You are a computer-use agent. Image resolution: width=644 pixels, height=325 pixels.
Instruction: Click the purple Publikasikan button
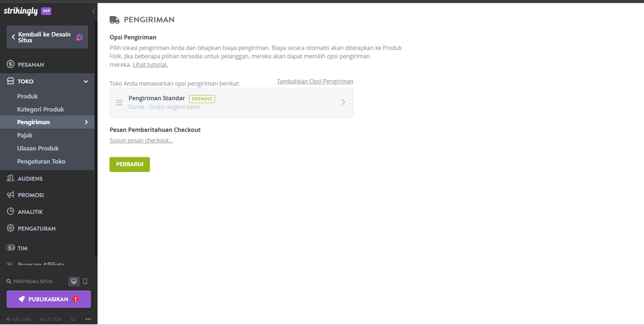[x=48, y=299]
